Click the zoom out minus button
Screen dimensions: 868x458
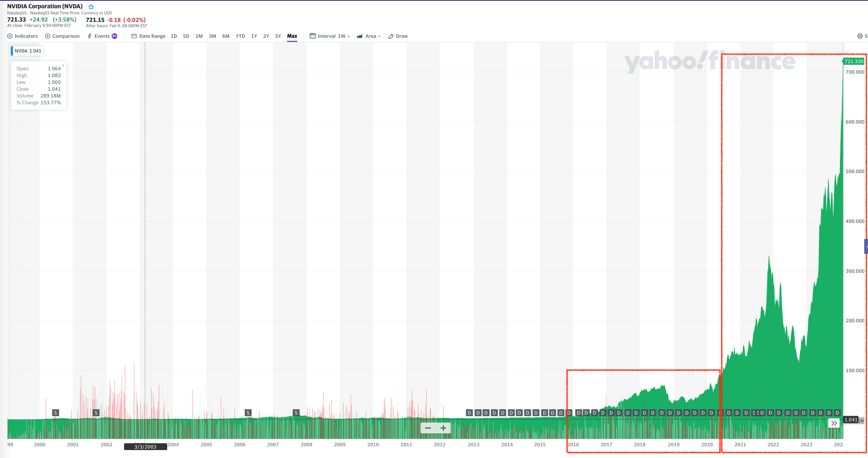428,428
